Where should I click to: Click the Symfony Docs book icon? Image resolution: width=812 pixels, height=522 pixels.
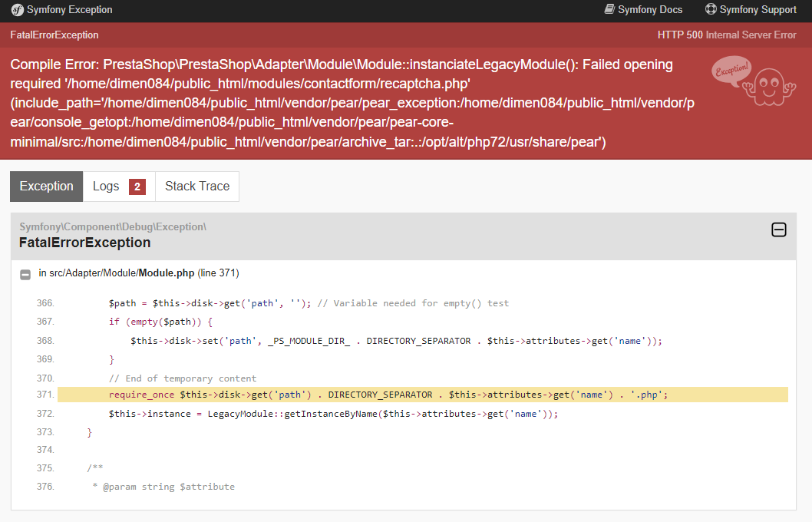609,9
